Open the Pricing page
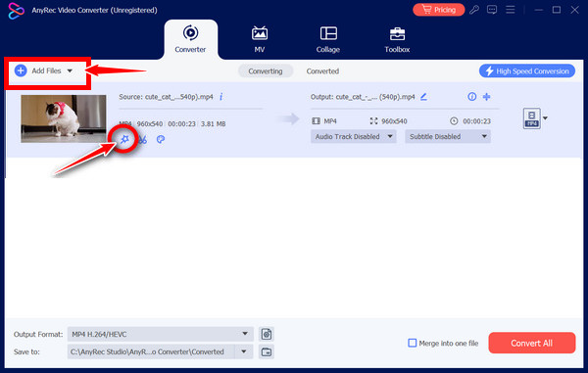The image size is (588, 373). (439, 10)
